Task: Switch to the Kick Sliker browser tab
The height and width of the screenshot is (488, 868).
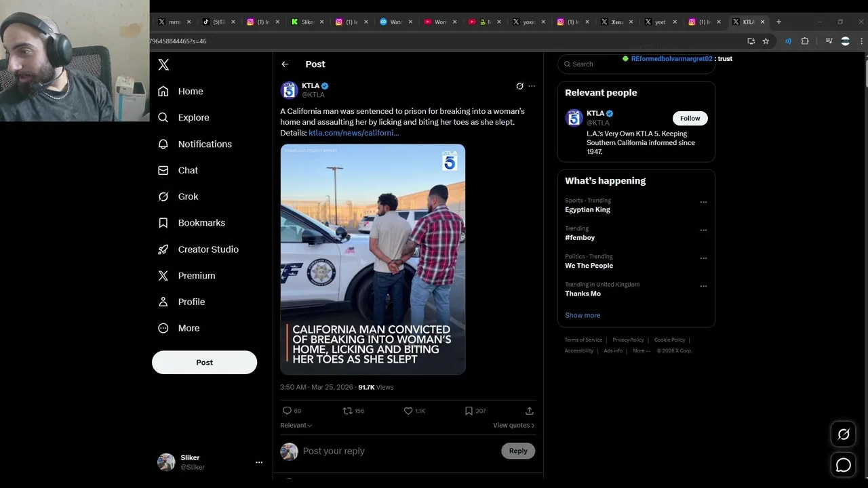Action: click(307, 22)
